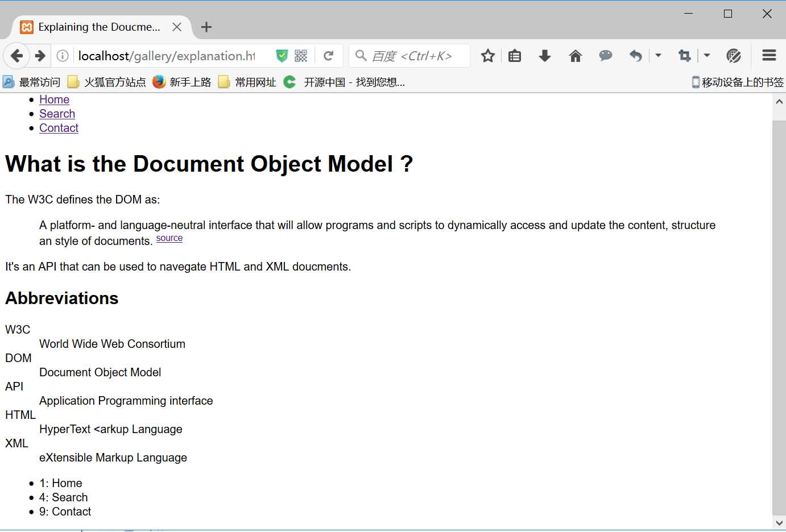The width and height of the screenshot is (786, 532).
Task: Click Application Programming interface definition
Action: click(x=126, y=401)
